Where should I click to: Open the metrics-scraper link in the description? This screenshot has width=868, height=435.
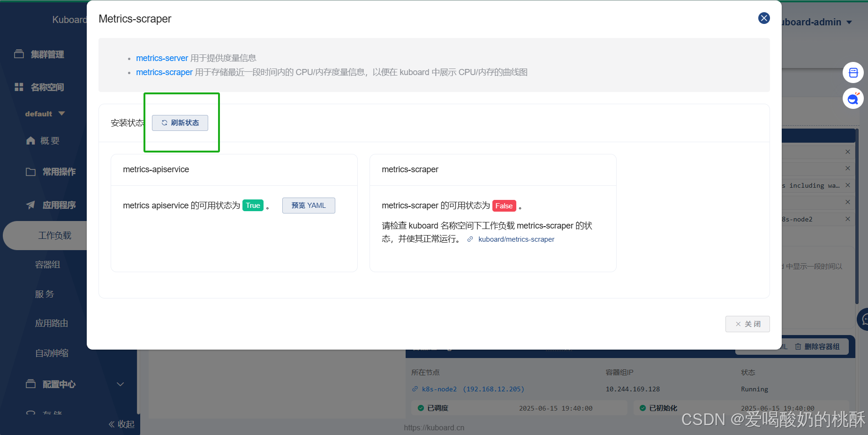click(164, 72)
